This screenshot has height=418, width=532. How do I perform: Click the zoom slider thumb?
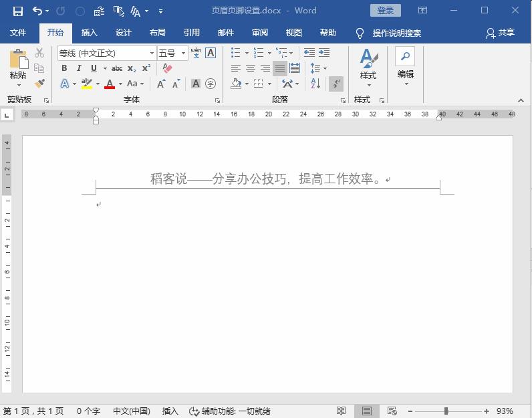point(446,411)
